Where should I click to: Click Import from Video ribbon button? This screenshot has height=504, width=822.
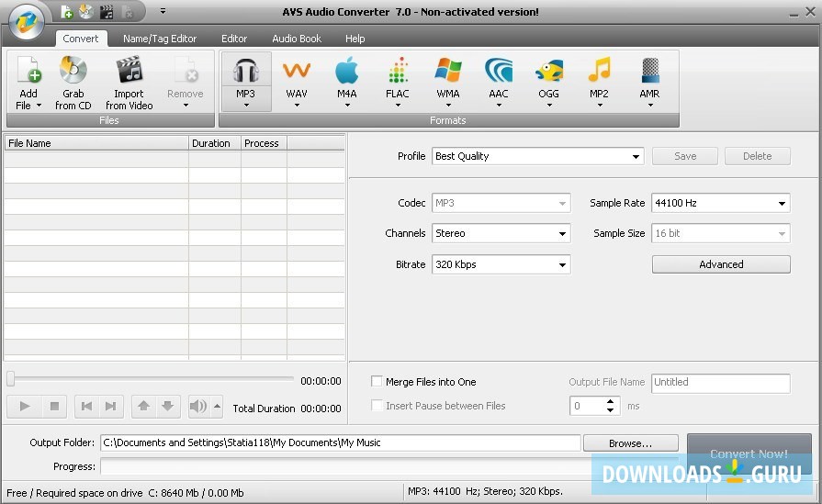click(129, 83)
